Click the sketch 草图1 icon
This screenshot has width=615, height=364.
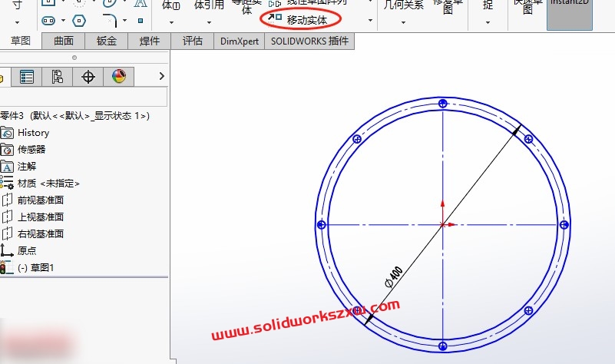[x=7, y=267]
